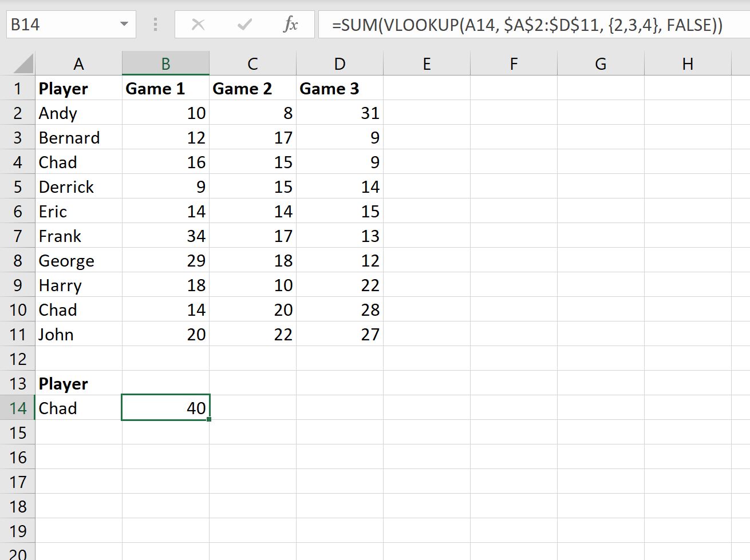Expand the Name Box dropdown arrow
This screenshot has height=560, width=750.
(124, 25)
